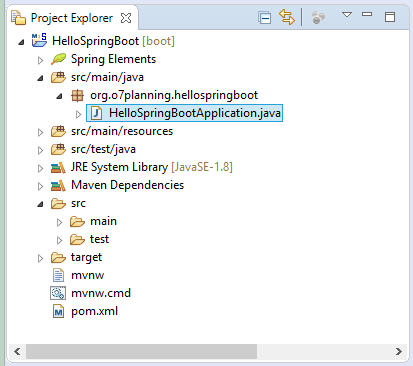Click the grayed focus task icon

(x=318, y=18)
